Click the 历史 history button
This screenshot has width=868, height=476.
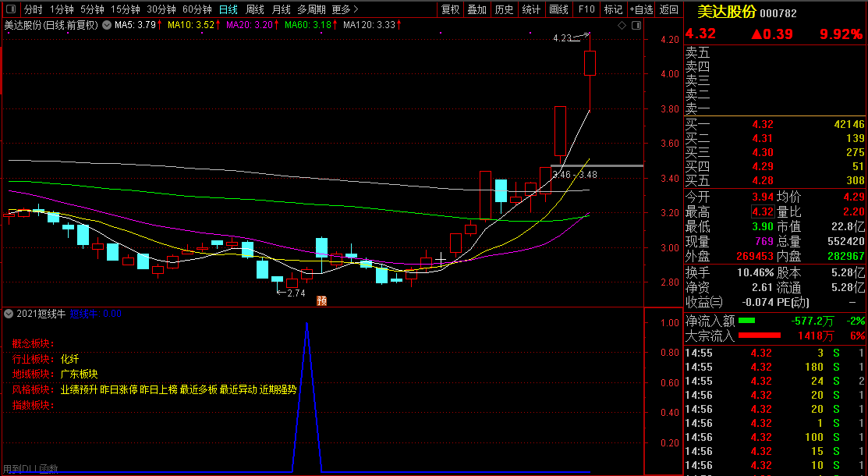click(505, 9)
